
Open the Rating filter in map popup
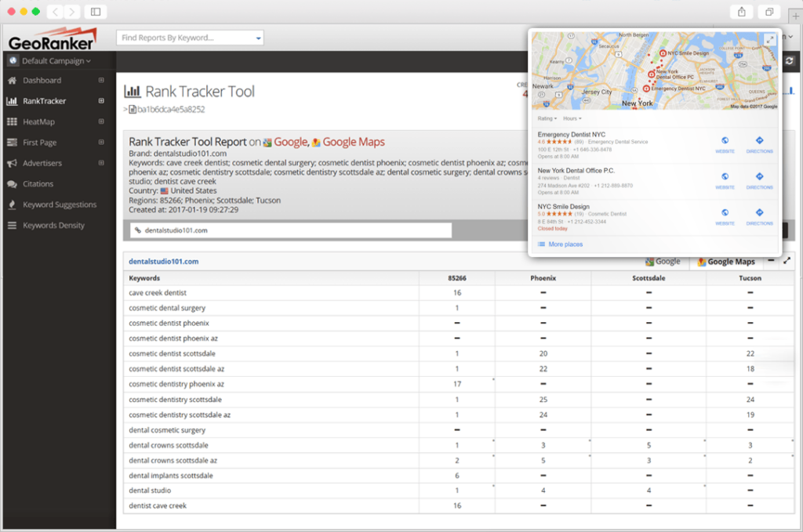[547, 118]
